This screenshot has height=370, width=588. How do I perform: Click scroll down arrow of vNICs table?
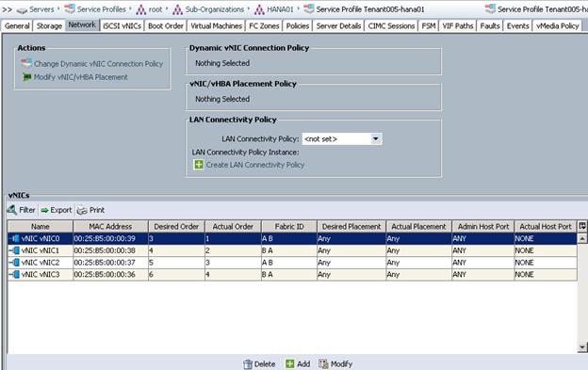582,347
